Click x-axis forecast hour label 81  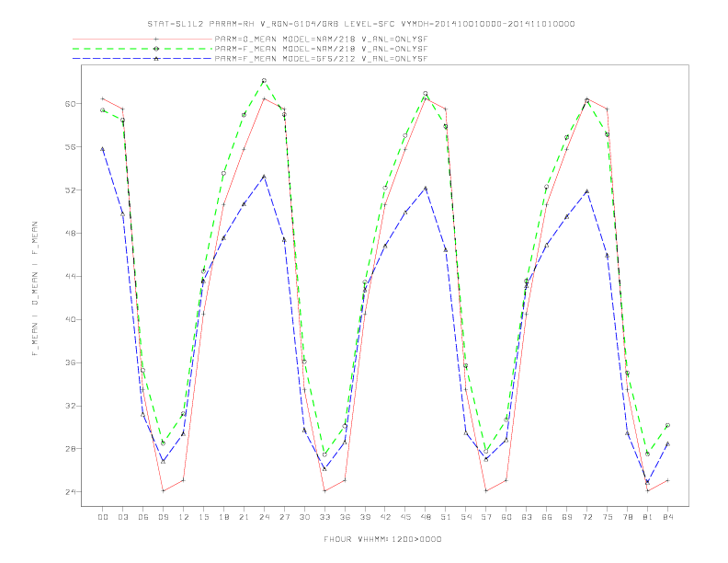pyautogui.click(x=648, y=517)
